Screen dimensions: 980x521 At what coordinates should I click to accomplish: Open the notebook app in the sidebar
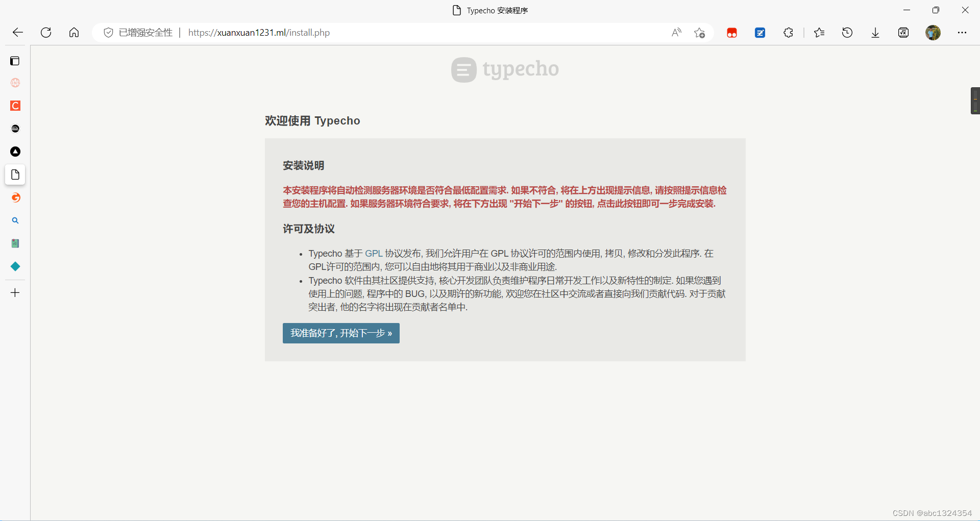pyautogui.click(x=15, y=243)
